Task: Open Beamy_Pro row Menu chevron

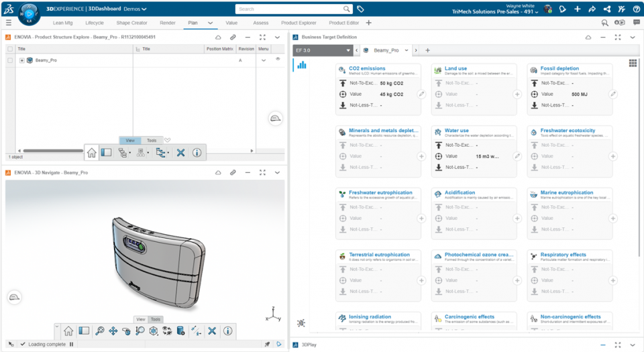Action: click(263, 60)
